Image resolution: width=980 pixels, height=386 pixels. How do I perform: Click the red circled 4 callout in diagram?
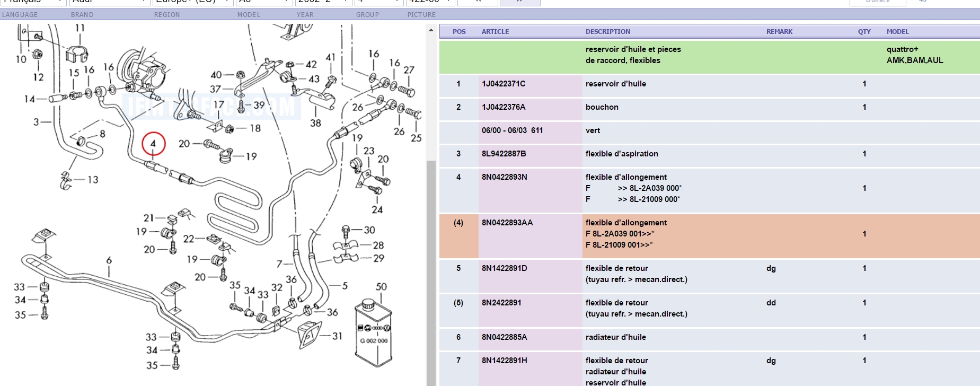153,144
